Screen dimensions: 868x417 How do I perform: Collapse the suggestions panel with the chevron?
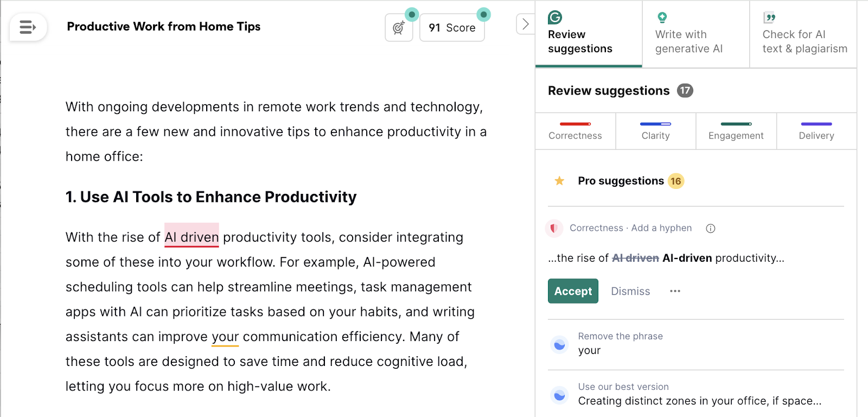524,24
